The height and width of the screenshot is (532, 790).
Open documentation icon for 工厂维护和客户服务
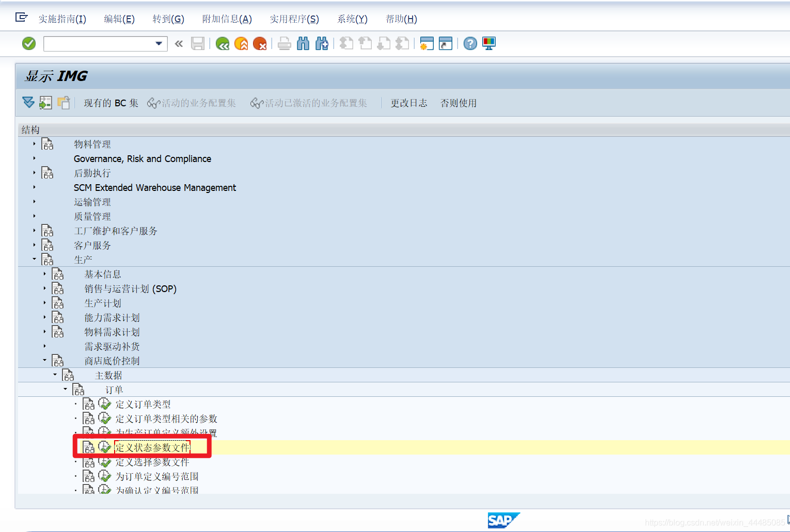click(x=48, y=230)
